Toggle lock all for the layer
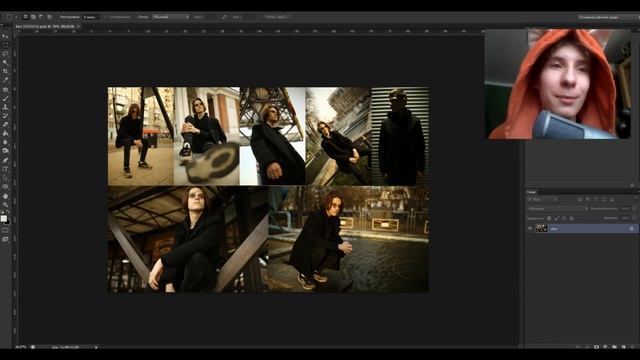The width and height of the screenshot is (640, 360). pos(571,218)
